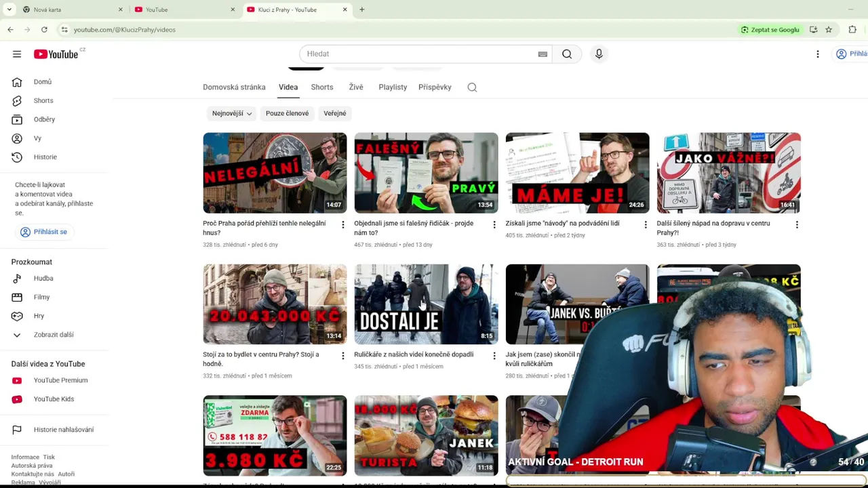868x488 pixels.
Task: Filter videos by Veřejné chip
Action: (x=335, y=114)
